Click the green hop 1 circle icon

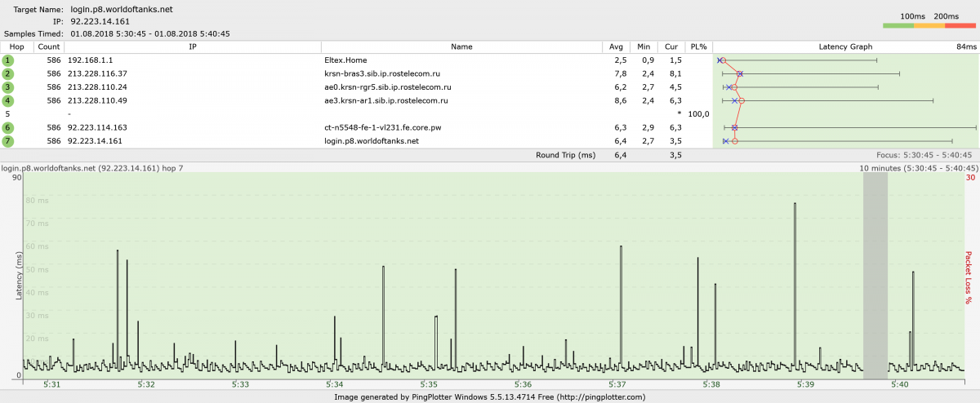pos(8,60)
